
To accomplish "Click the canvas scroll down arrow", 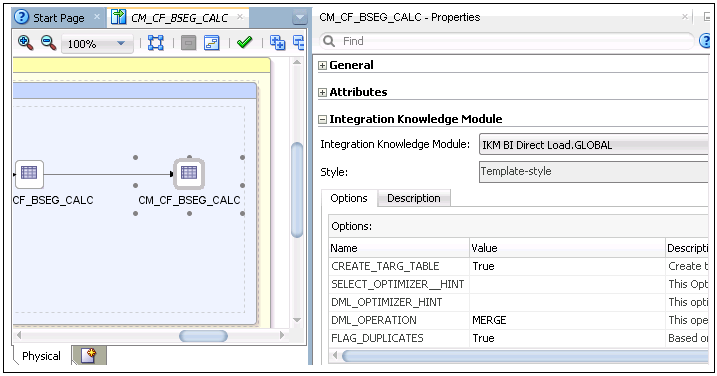I will [297, 320].
